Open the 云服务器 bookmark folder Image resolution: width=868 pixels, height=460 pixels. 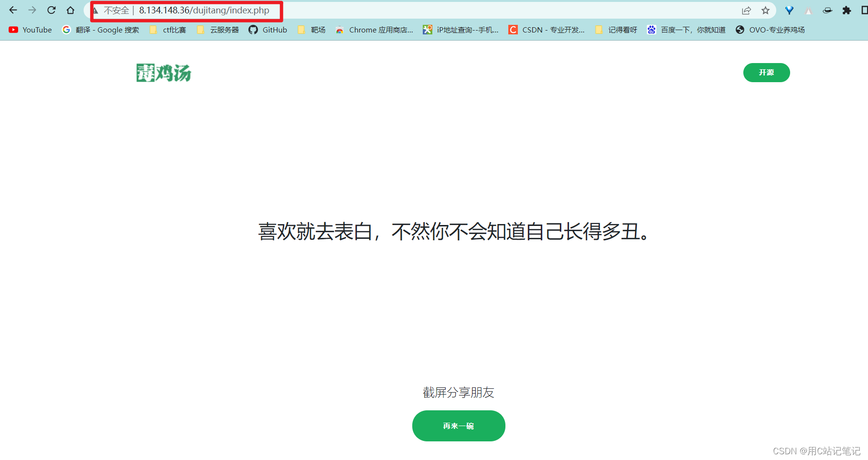coord(218,30)
